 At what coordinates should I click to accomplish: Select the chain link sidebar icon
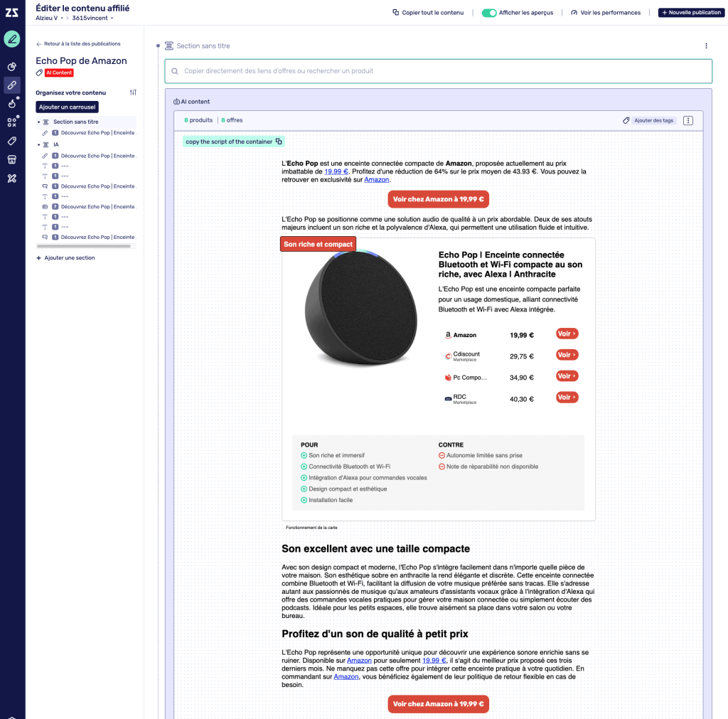(12, 85)
